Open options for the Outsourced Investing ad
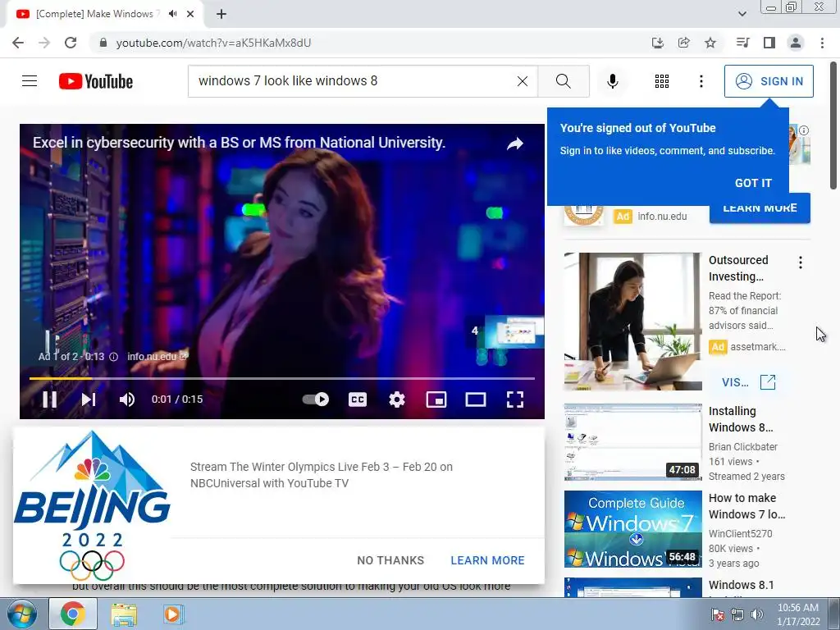Viewport: 840px width, 630px height. [x=801, y=262]
